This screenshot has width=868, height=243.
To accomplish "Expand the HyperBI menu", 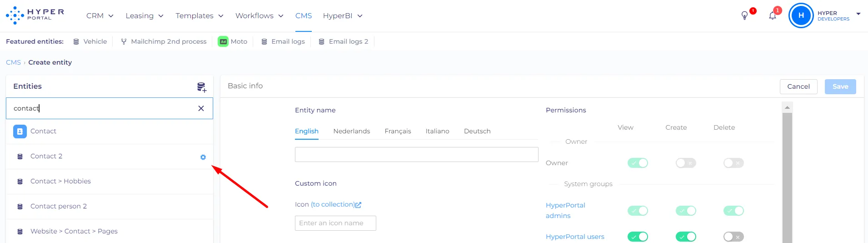I will [x=343, y=16].
